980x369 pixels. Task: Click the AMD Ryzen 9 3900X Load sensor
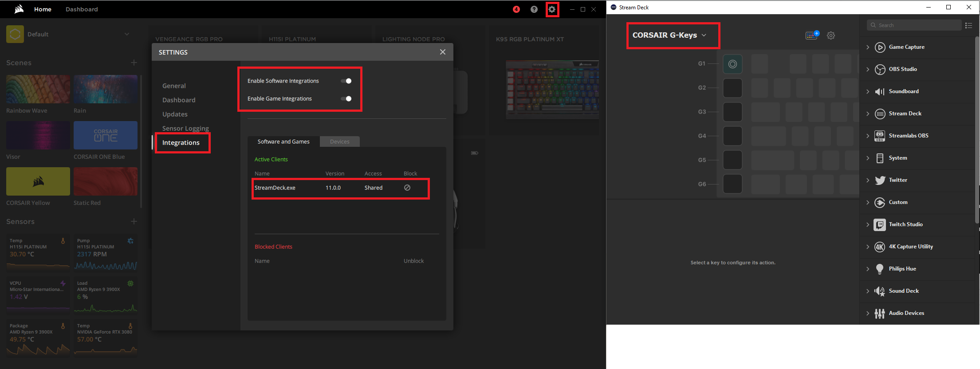coord(106,295)
